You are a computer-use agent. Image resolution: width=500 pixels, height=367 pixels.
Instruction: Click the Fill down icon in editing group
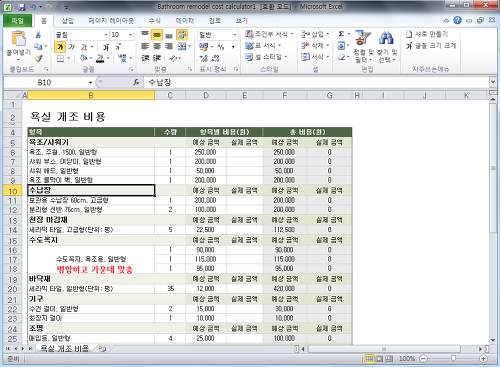tap(341, 46)
